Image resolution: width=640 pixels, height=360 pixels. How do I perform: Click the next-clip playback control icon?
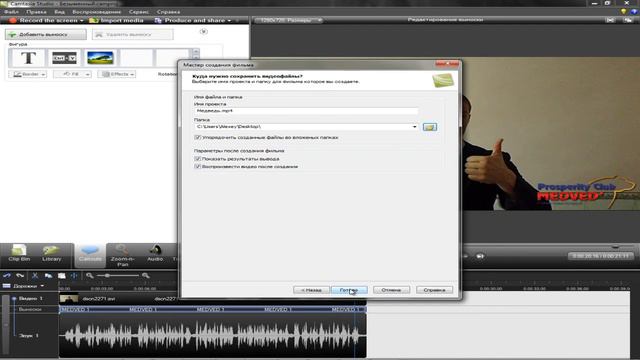click(x=480, y=256)
